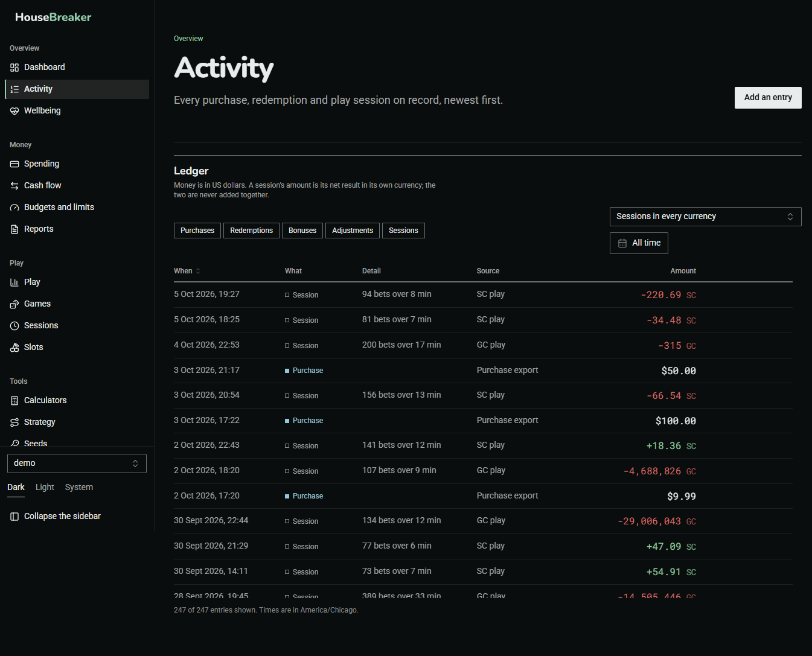Click the 156 bets over 13 min detail

[x=401, y=395]
